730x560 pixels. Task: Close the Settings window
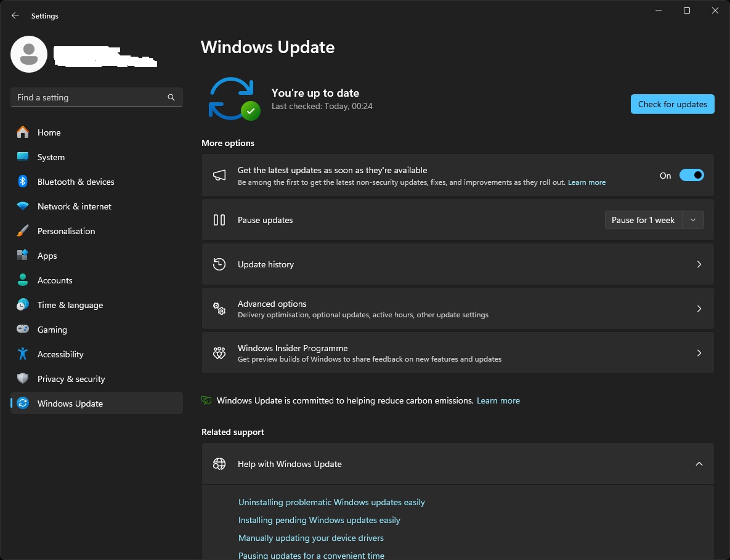point(715,10)
